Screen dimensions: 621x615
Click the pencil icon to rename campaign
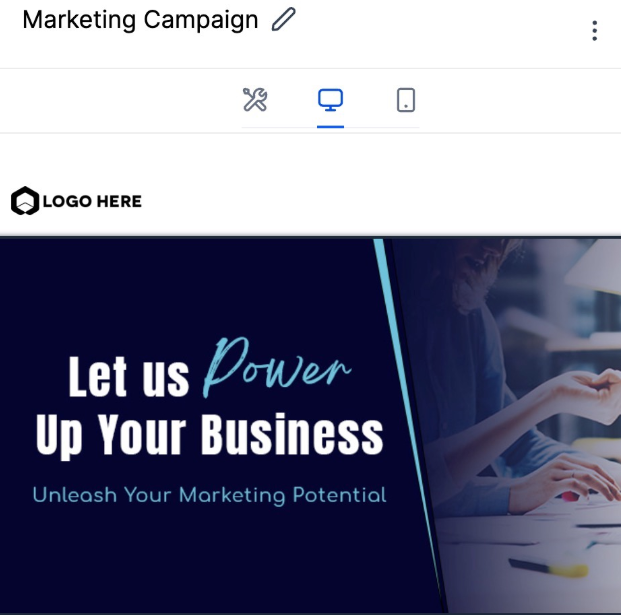284,19
